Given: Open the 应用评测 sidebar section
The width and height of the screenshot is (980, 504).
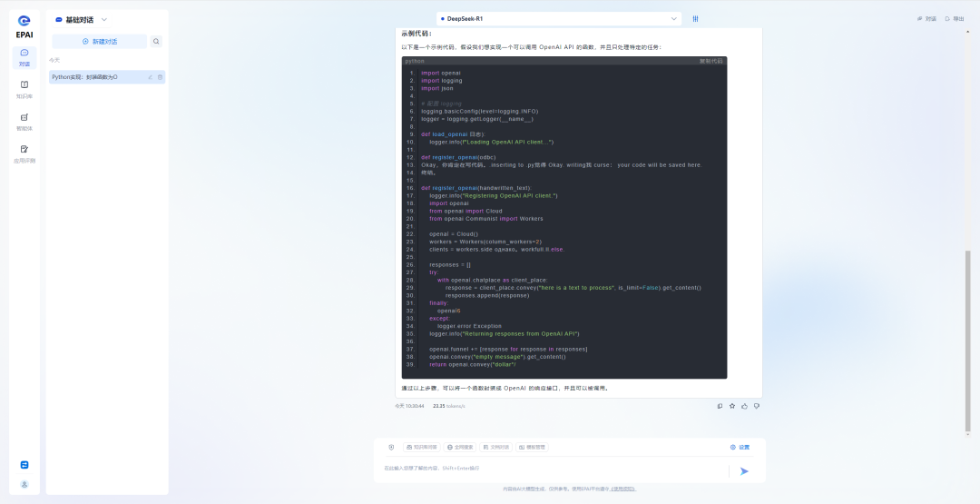Looking at the screenshot, I should tap(24, 153).
